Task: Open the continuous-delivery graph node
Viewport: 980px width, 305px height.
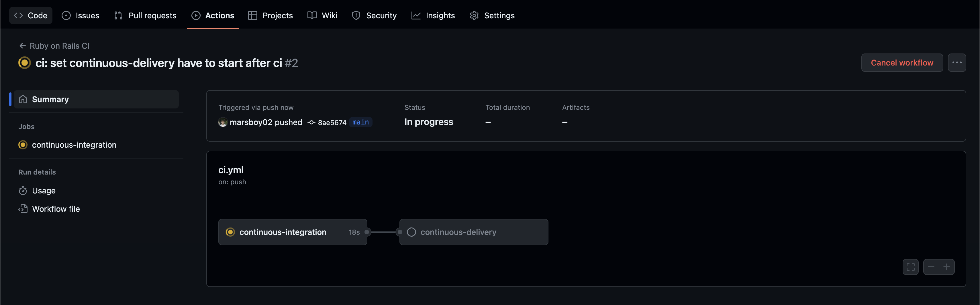Action: coord(473,232)
